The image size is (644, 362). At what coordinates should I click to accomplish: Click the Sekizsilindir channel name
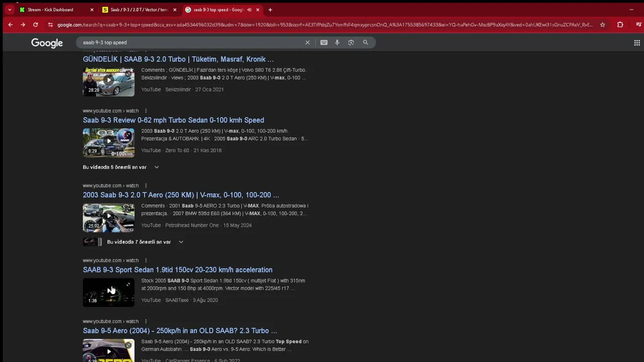coord(178,89)
